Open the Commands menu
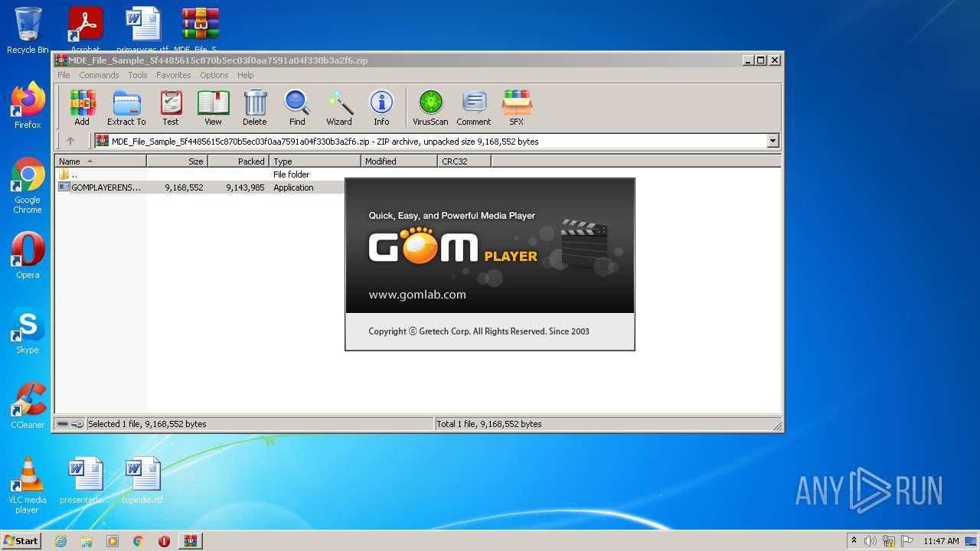This screenshot has width=980, height=551. click(x=99, y=75)
